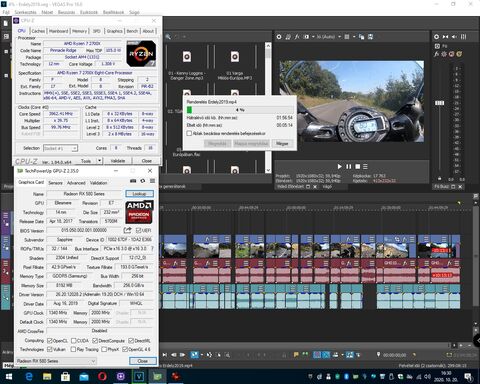480x384 pixels.
Task: Toggle the CUDA checkbox
Action: [74, 340]
